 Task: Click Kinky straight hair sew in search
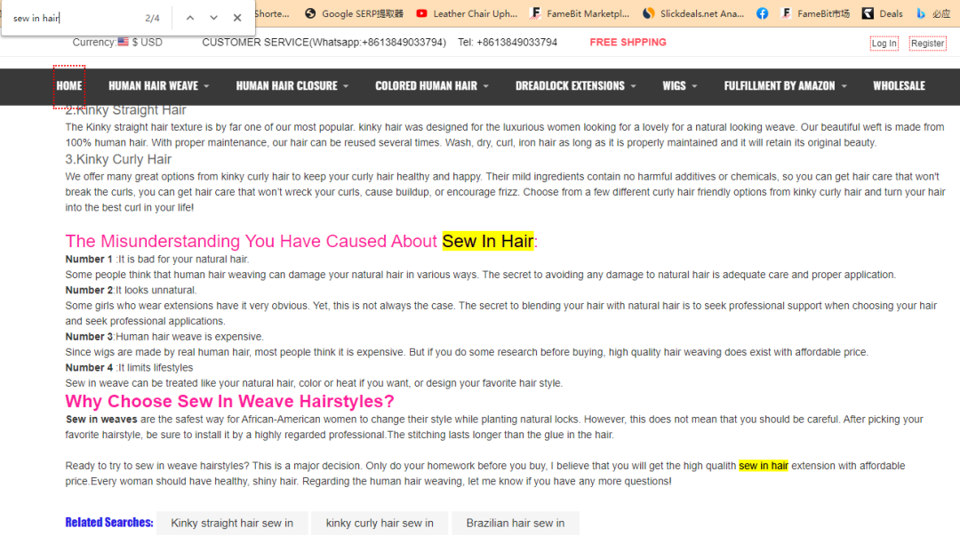pyautogui.click(x=232, y=524)
